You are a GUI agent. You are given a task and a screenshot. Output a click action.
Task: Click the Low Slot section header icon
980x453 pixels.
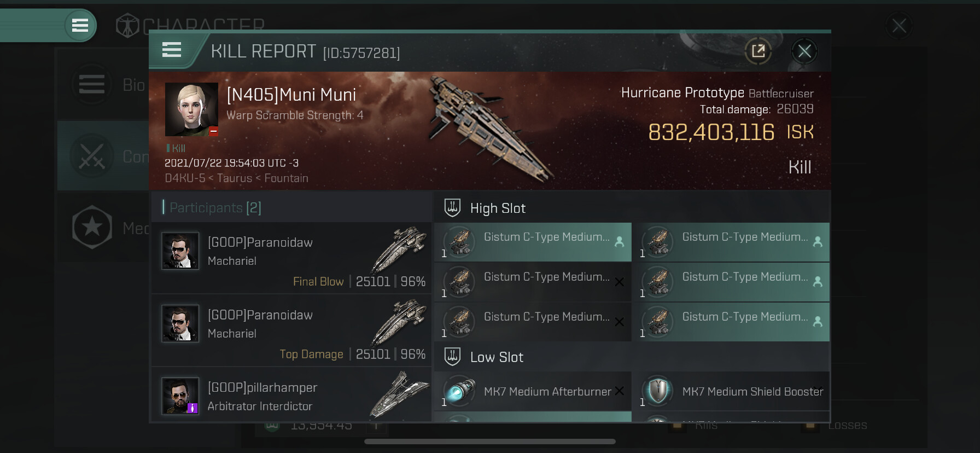tap(452, 357)
